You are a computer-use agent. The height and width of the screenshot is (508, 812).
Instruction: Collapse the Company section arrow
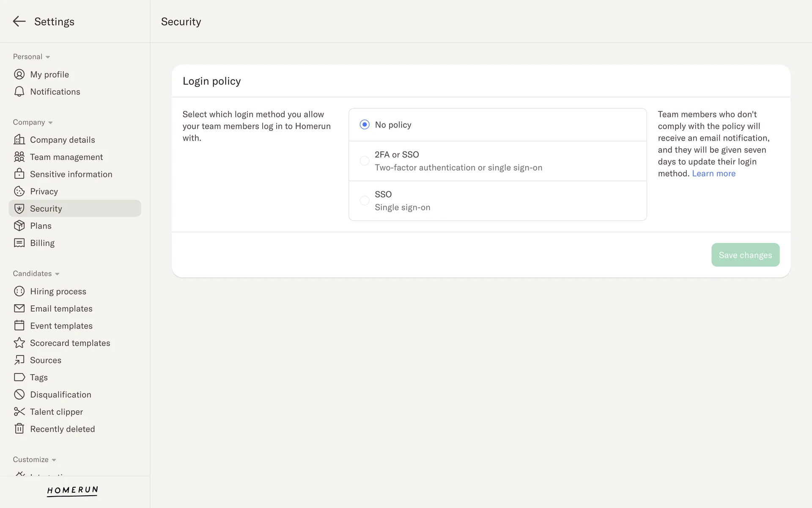50,123
